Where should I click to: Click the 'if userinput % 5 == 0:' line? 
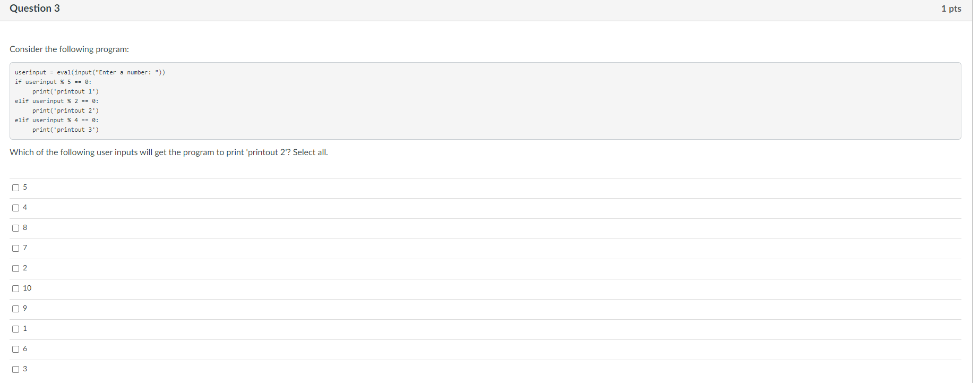pos(53,82)
